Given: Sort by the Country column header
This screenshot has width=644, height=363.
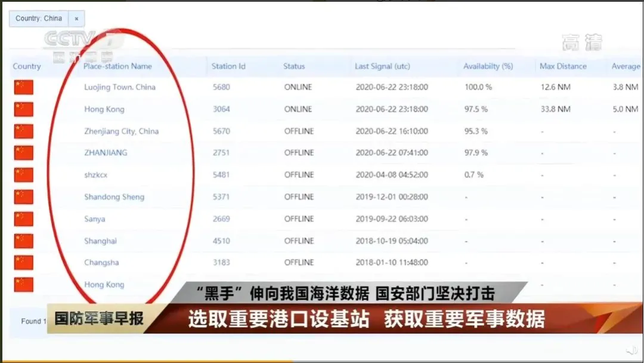Looking at the screenshot, I should coord(27,66).
